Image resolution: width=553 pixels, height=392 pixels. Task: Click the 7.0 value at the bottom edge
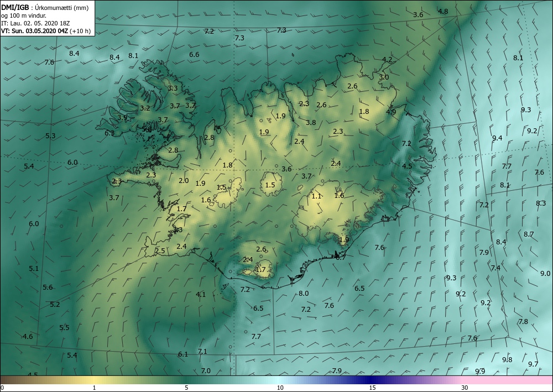(x=206, y=371)
